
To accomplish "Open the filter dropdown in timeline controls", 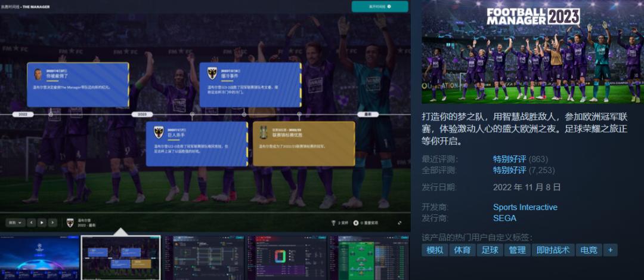I will [16, 223].
